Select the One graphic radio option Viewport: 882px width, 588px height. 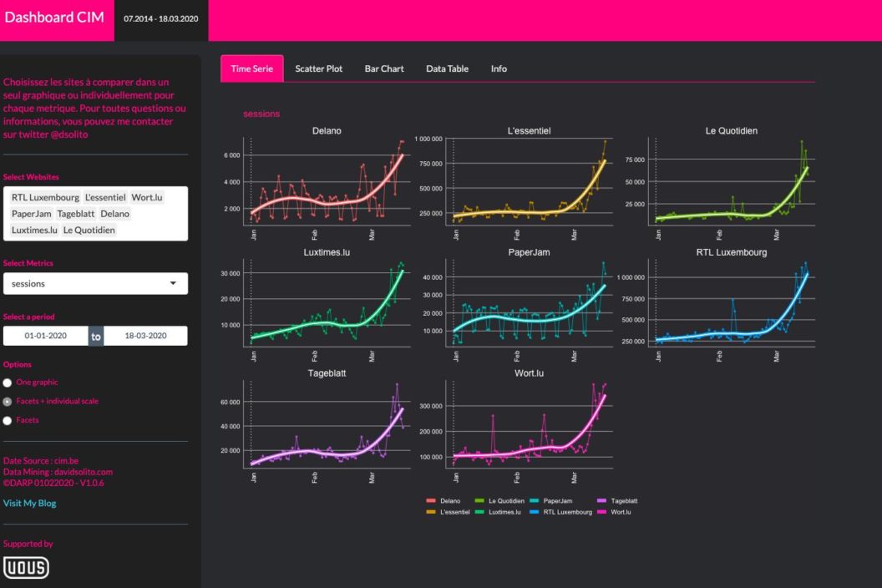tap(8, 383)
